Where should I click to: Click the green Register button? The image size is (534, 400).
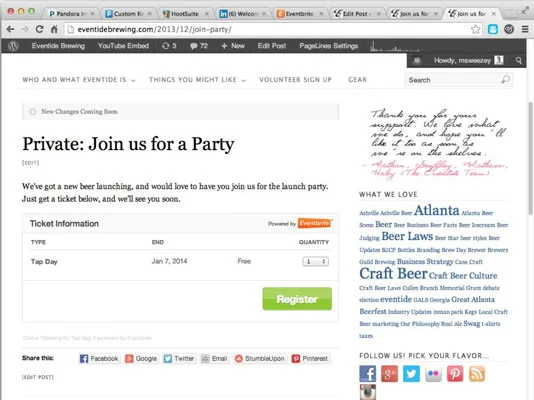[x=297, y=299]
